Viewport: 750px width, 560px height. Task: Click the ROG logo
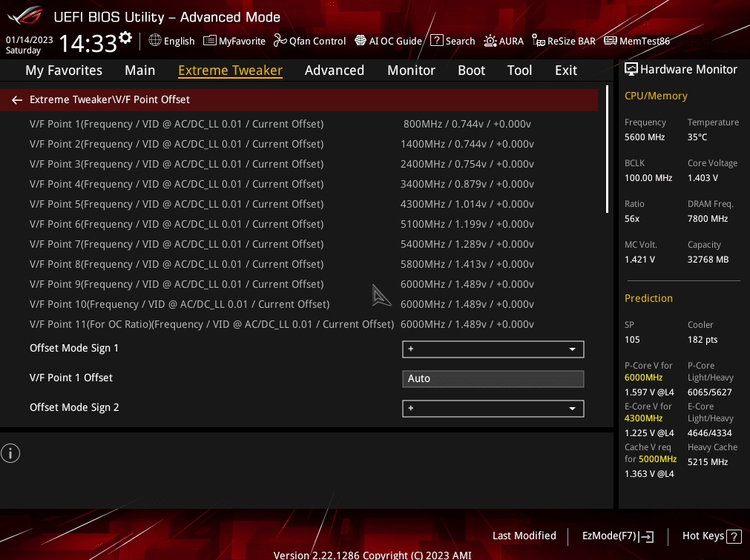tap(26, 16)
